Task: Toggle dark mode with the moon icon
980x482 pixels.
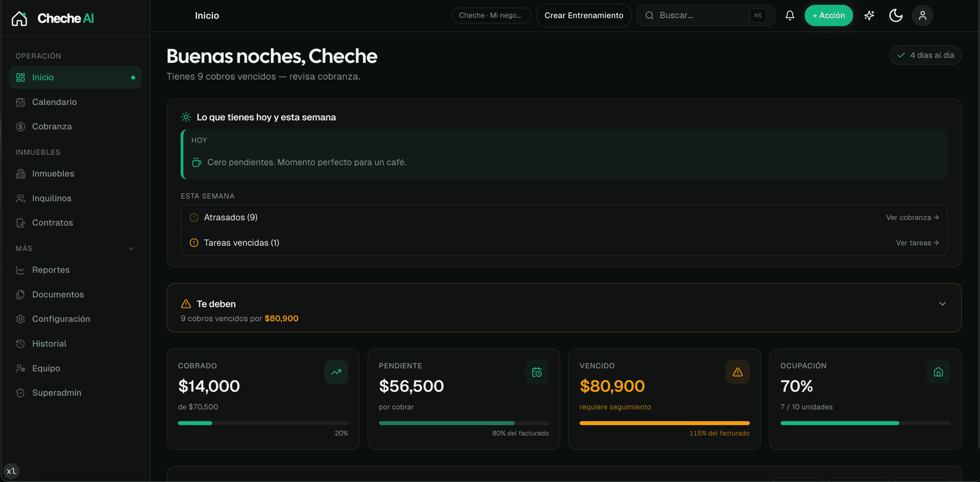Action: point(896,16)
